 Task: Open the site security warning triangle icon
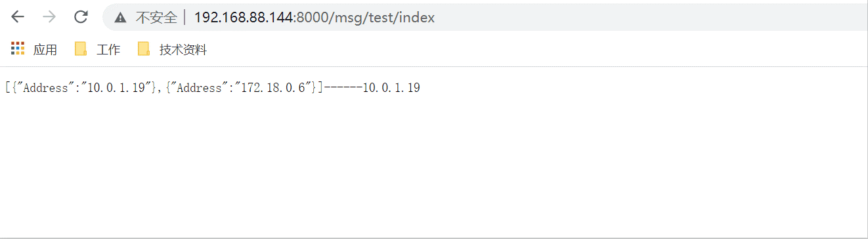(x=120, y=18)
